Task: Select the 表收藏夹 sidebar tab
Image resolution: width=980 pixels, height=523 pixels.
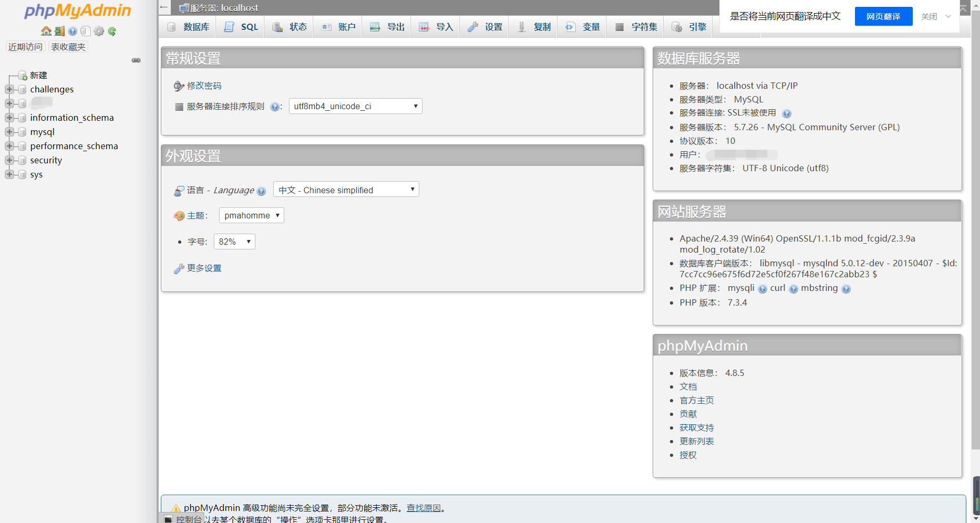Action: point(68,47)
